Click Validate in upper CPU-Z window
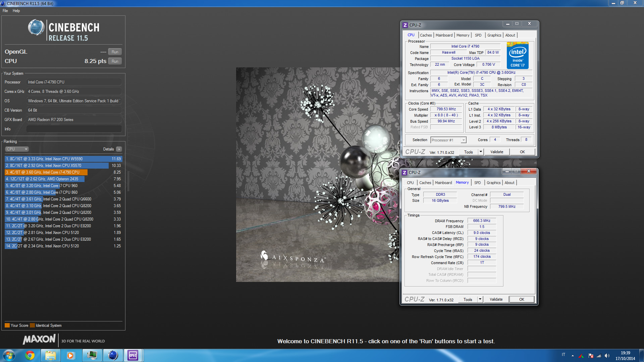The image size is (644, 362). click(497, 152)
